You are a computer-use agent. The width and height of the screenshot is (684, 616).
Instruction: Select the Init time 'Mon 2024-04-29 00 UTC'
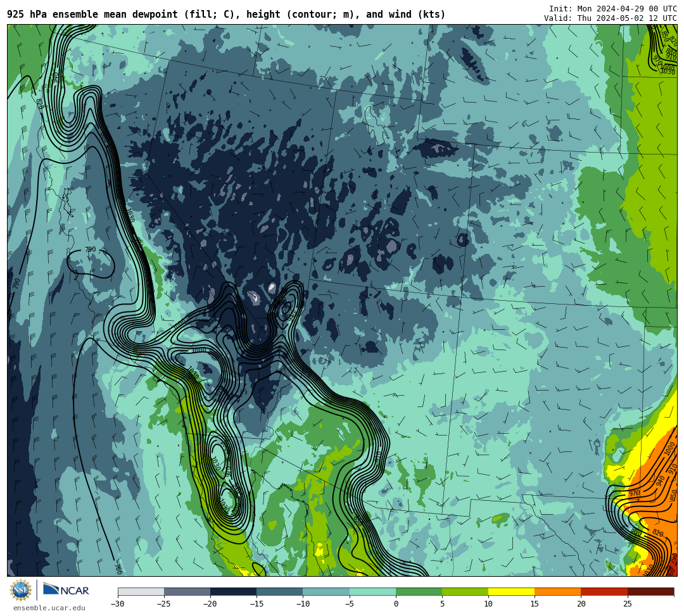pyautogui.click(x=627, y=9)
